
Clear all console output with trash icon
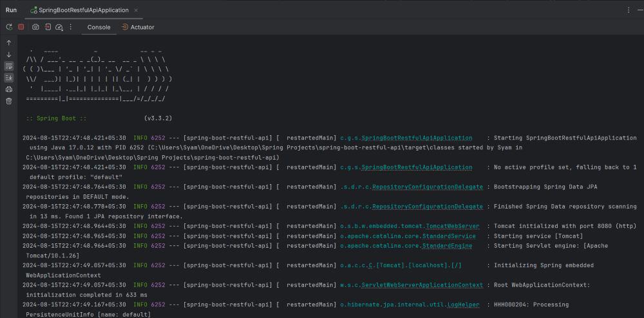[9, 101]
